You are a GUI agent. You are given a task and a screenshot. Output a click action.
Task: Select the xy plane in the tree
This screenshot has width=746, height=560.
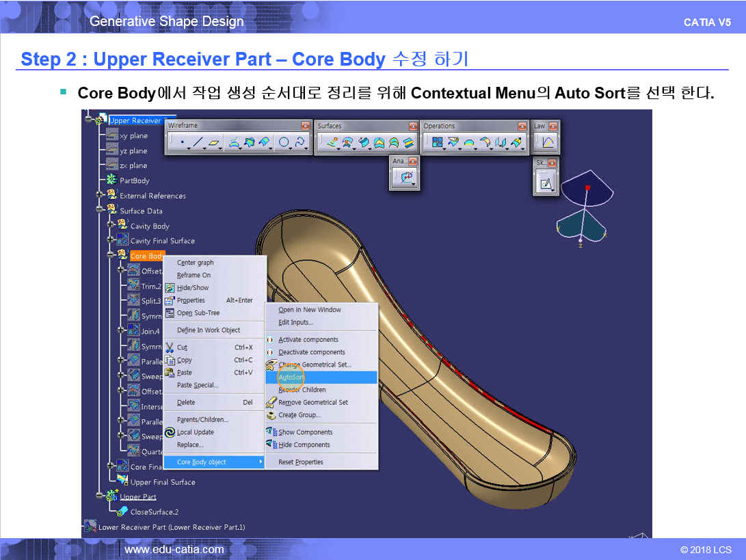click(x=133, y=136)
